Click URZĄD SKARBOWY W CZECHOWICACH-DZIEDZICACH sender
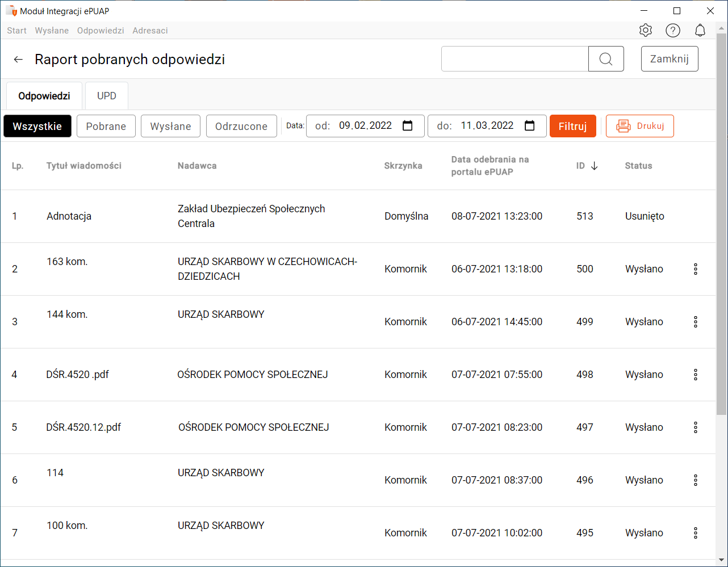 coord(267,269)
